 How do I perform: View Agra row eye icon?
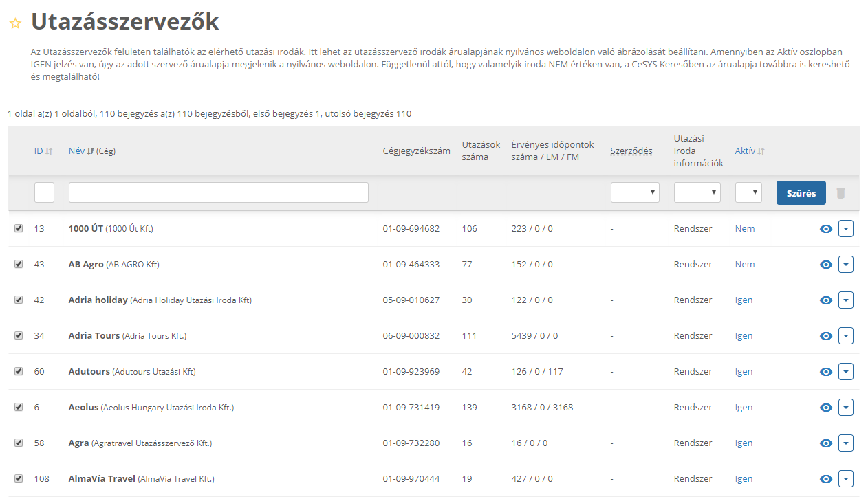(x=826, y=443)
